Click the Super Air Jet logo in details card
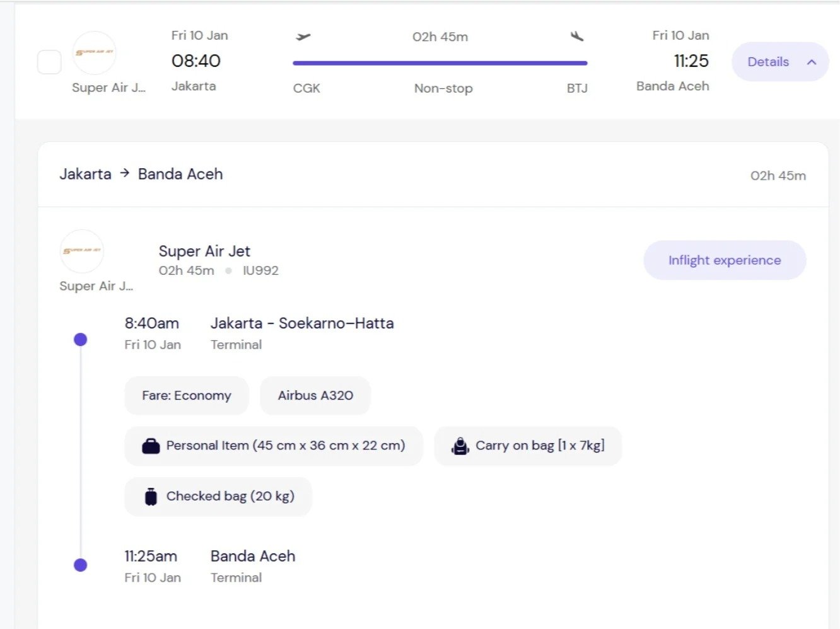The height and width of the screenshot is (629, 840). (82, 251)
